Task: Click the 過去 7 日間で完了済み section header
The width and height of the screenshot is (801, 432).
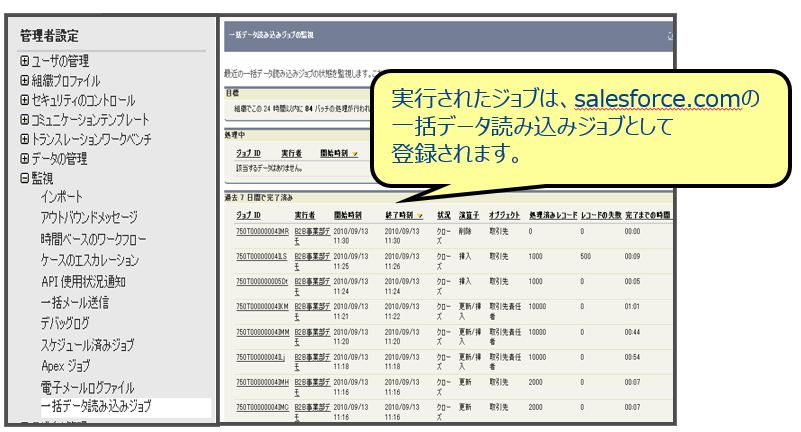Action: point(259,198)
